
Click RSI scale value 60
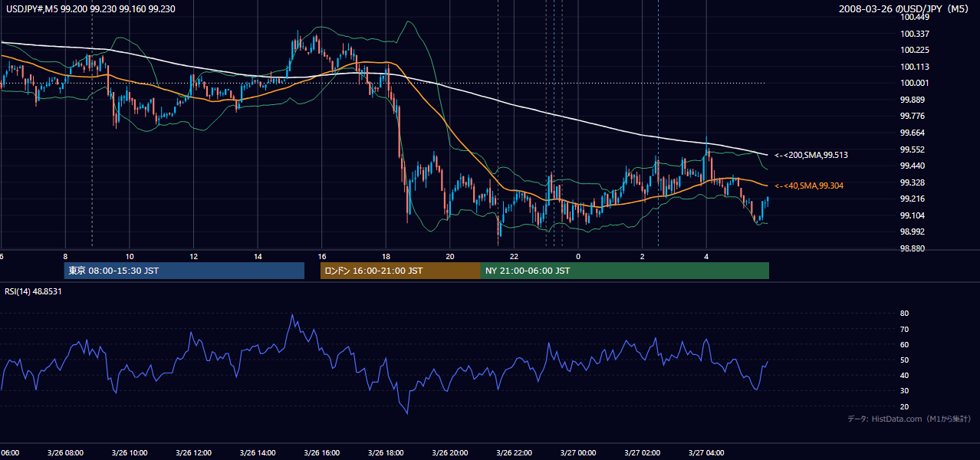[x=905, y=344]
